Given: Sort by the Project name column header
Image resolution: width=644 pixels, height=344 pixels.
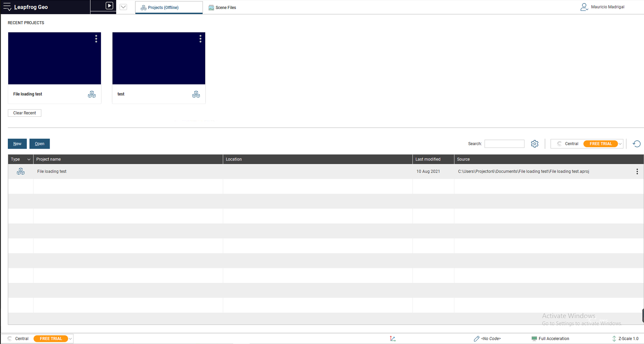Looking at the screenshot, I should point(128,159).
